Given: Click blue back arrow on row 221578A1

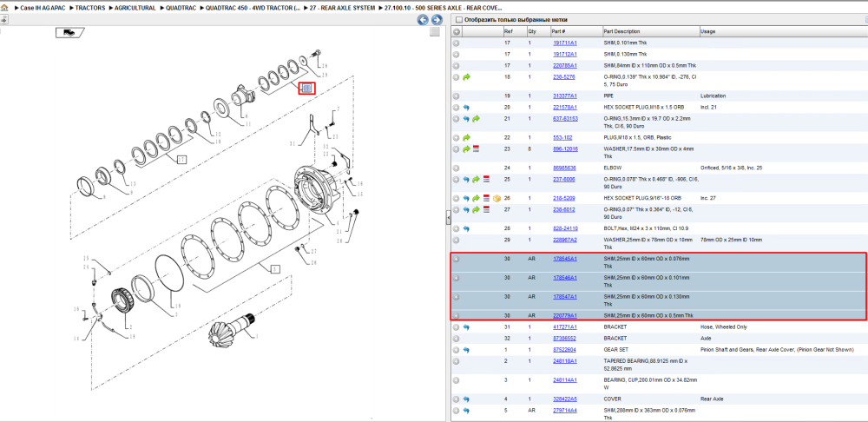Looking at the screenshot, I should [x=466, y=108].
